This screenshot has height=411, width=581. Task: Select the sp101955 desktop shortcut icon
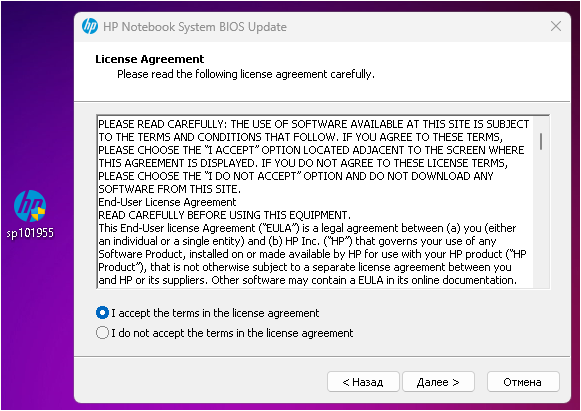point(30,206)
